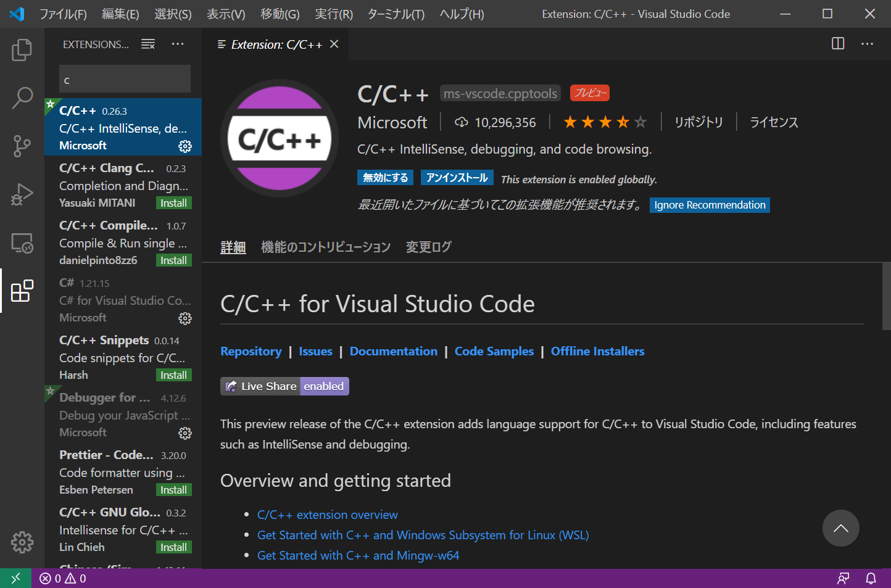Switch to the 機能のコントリビューション tab

point(326,247)
